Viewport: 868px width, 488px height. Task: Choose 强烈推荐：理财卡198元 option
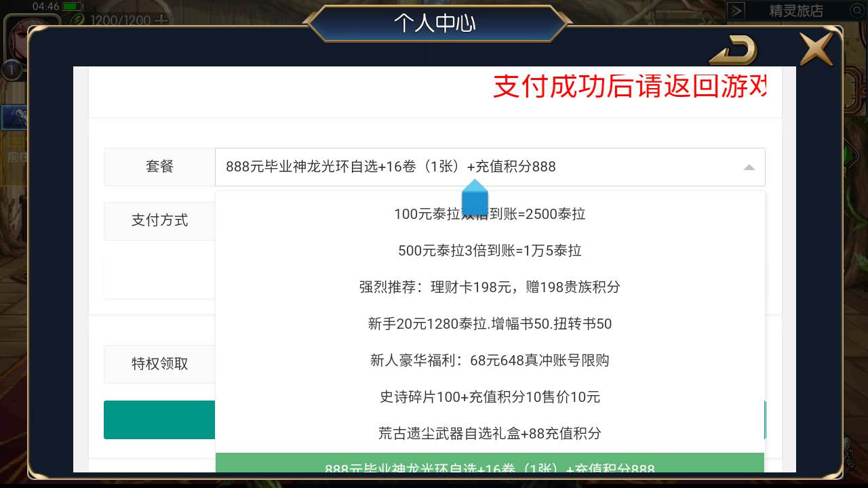click(x=490, y=287)
